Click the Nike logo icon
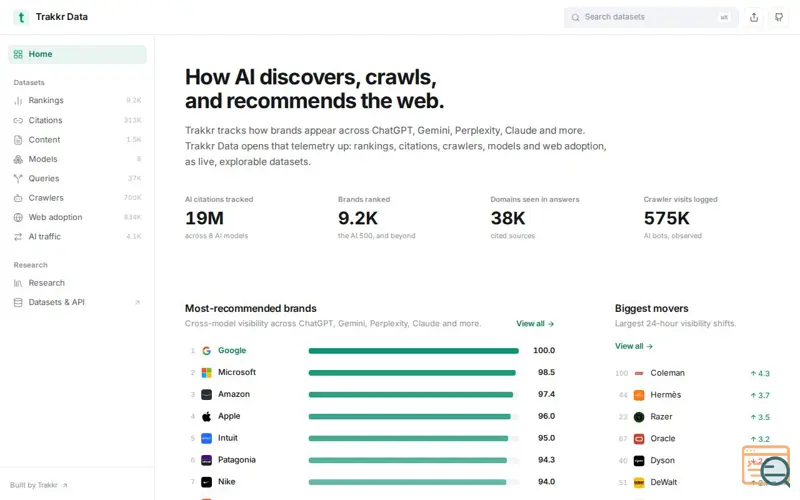The width and height of the screenshot is (800, 500). 206,482
